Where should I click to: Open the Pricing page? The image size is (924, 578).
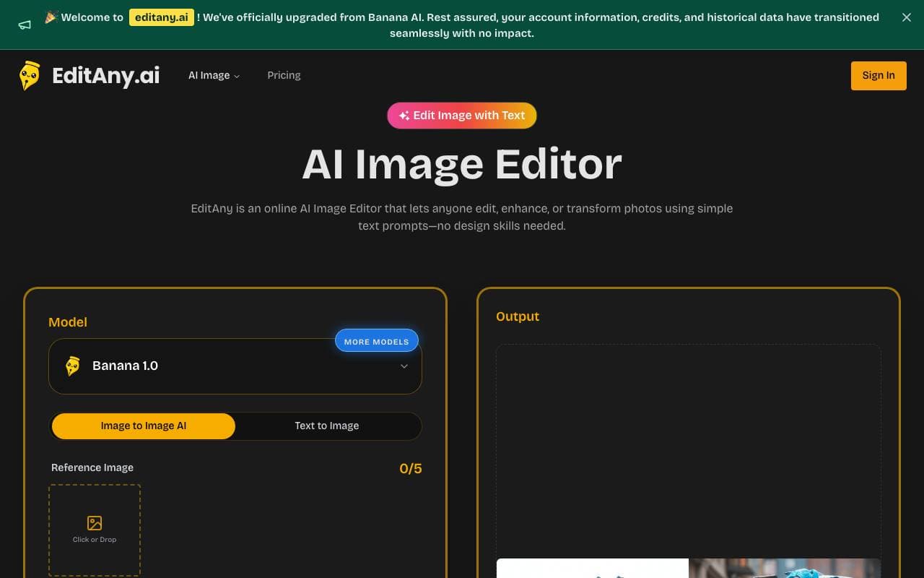284,75
